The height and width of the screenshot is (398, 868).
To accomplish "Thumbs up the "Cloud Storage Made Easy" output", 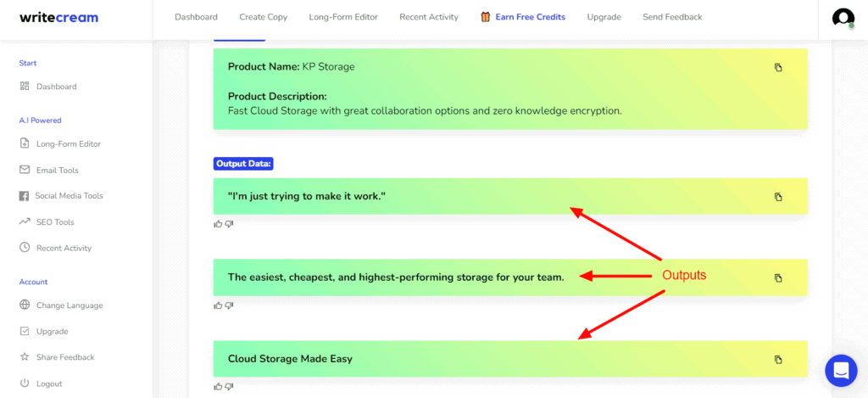I will point(218,386).
